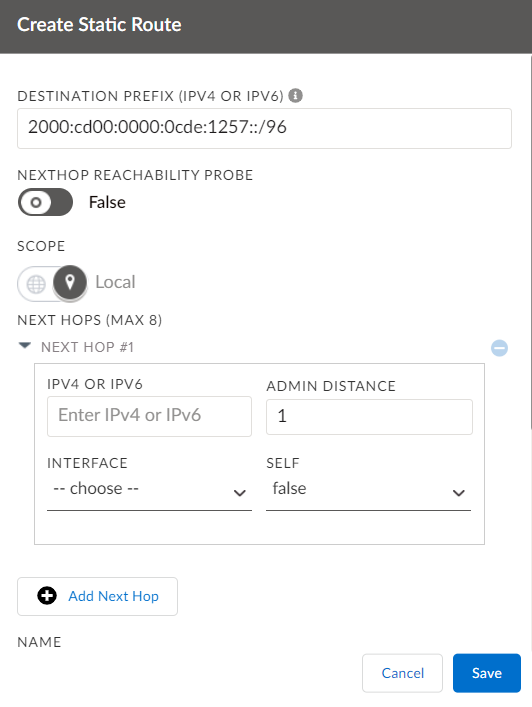Remove Next Hop #1 with minus icon

499,348
